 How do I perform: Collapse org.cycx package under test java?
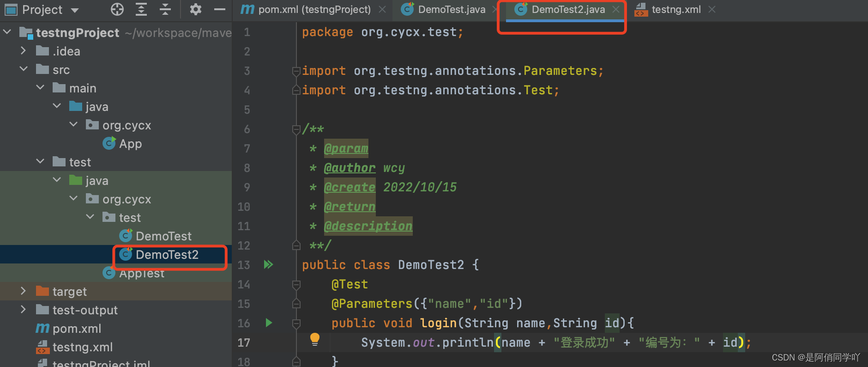point(73,199)
